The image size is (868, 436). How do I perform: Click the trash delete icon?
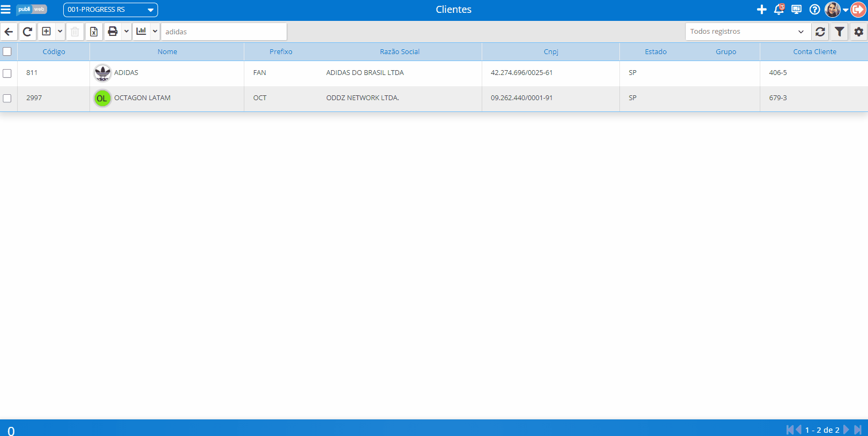75,32
